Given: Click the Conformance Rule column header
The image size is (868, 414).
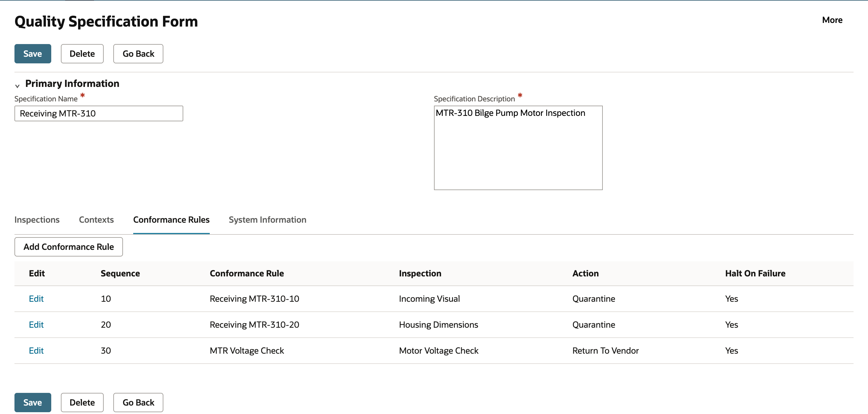Looking at the screenshot, I should [x=247, y=273].
